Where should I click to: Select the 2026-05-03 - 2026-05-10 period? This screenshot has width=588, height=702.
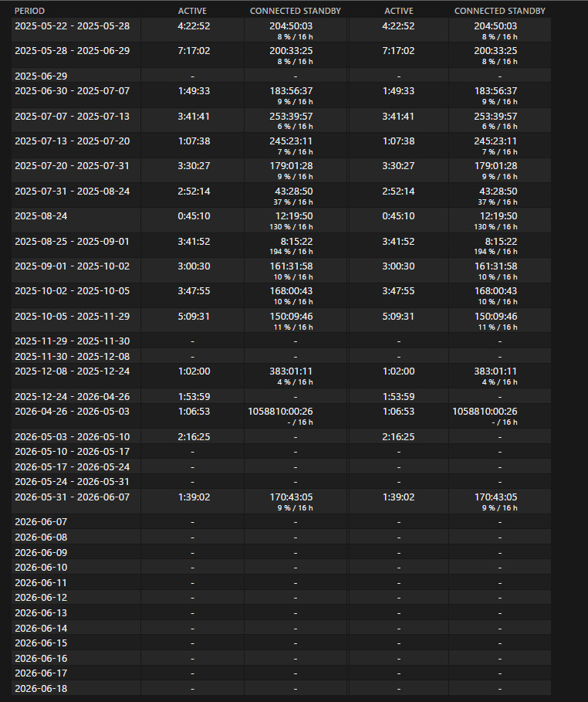tap(72, 436)
